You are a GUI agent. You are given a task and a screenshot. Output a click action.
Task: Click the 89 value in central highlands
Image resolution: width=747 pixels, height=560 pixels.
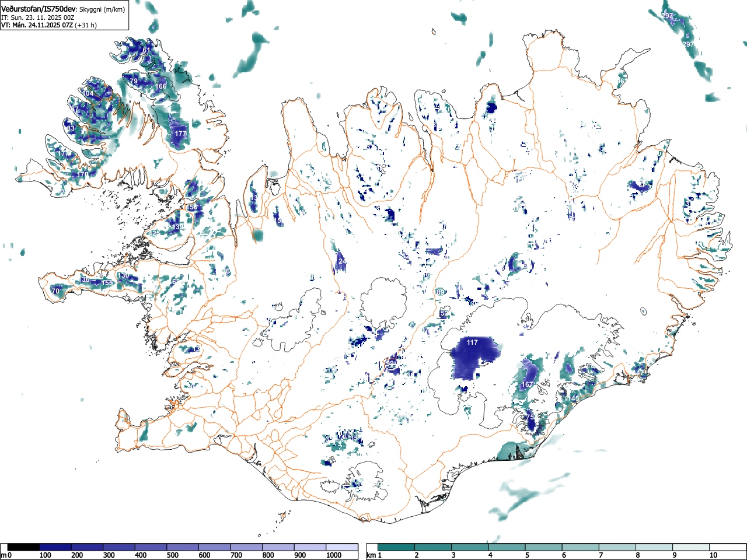[x=441, y=292]
